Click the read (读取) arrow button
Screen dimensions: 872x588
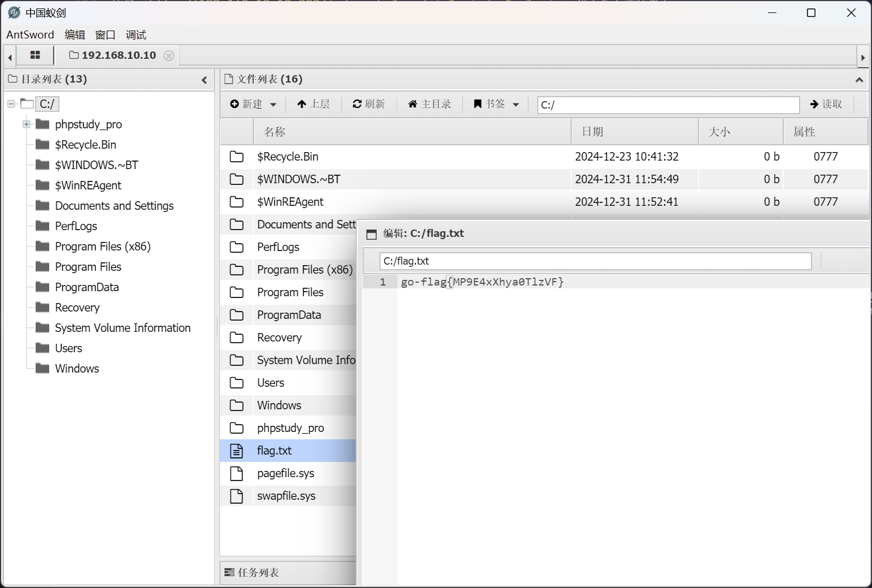[826, 104]
